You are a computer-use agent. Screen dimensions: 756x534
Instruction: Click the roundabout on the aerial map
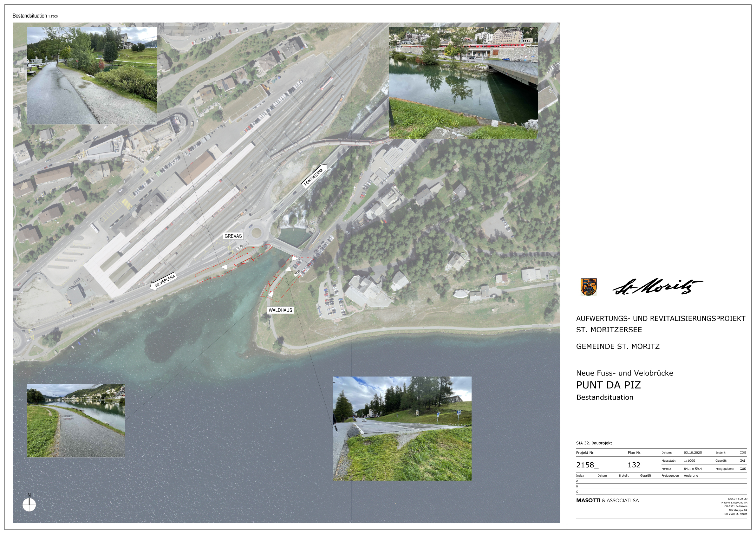(x=256, y=233)
